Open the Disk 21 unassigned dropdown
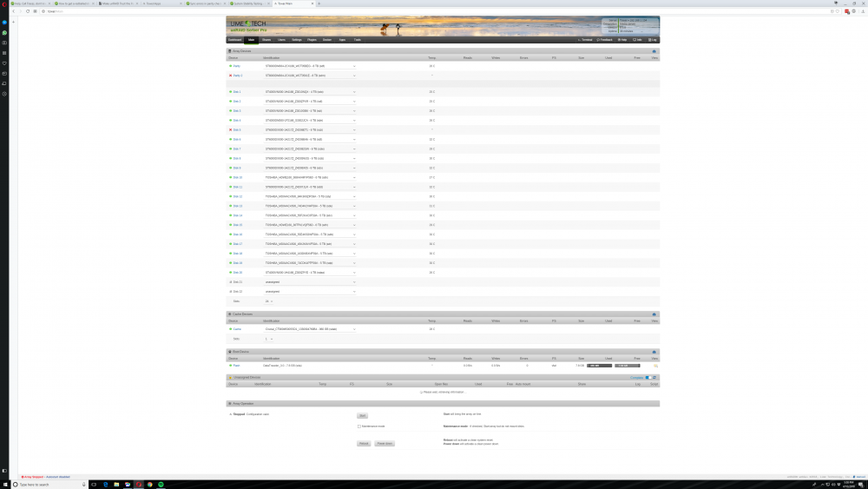The image size is (868, 489). pyautogui.click(x=310, y=282)
